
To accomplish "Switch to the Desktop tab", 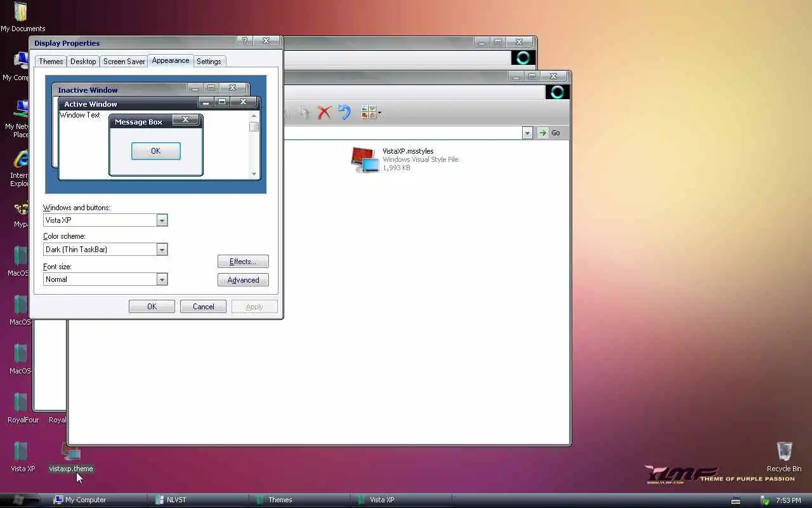I will (x=83, y=62).
